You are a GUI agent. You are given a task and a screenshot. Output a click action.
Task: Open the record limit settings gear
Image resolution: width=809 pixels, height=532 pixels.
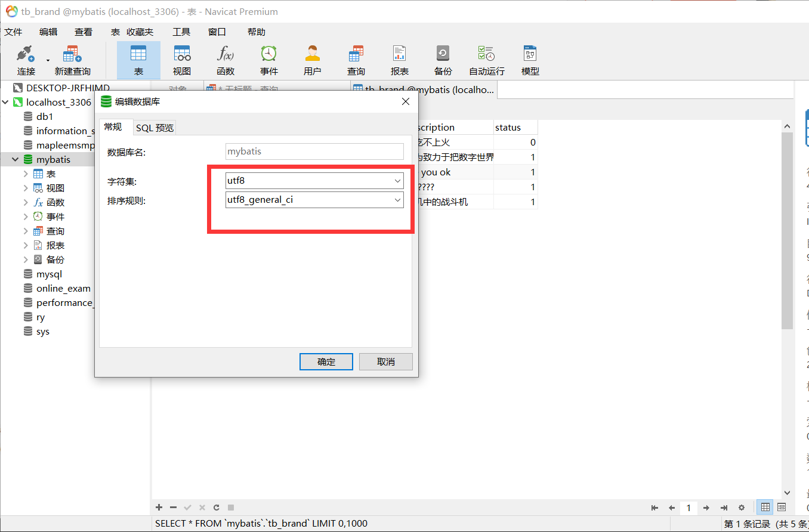click(x=742, y=508)
